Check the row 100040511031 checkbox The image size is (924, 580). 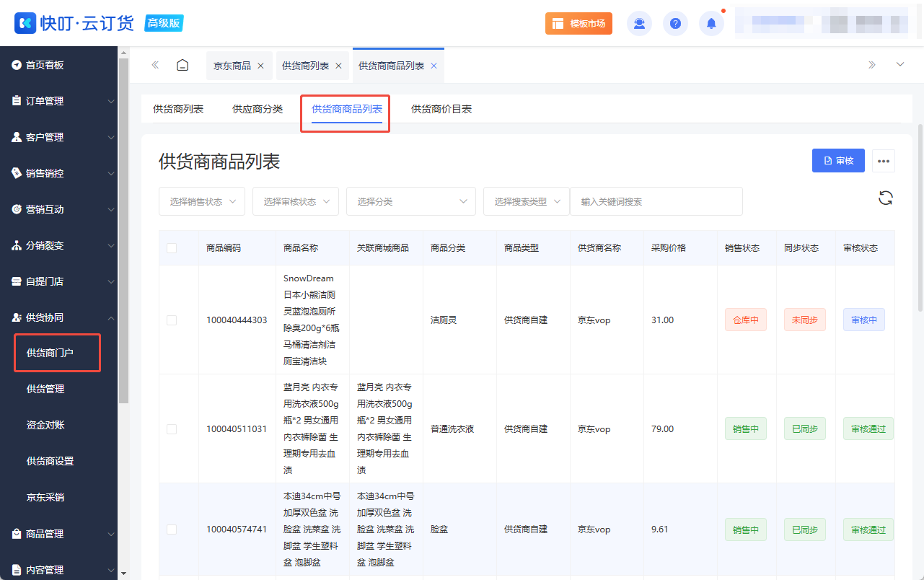coord(172,429)
